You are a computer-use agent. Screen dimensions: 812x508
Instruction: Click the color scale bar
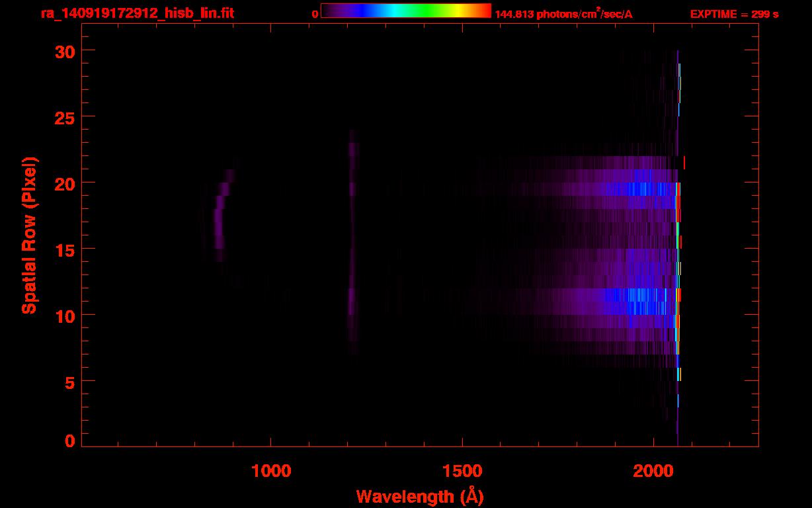point(406,11)
